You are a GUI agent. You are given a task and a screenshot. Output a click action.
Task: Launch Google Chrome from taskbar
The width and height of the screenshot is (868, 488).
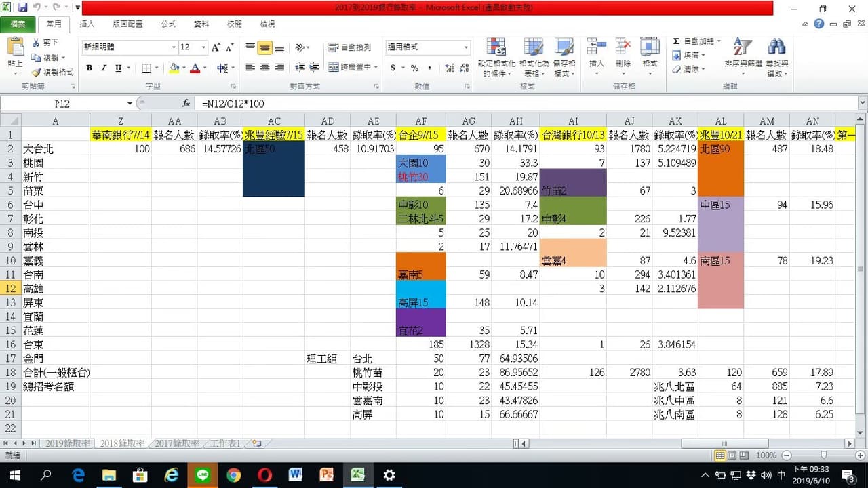(x=233, y=475)
